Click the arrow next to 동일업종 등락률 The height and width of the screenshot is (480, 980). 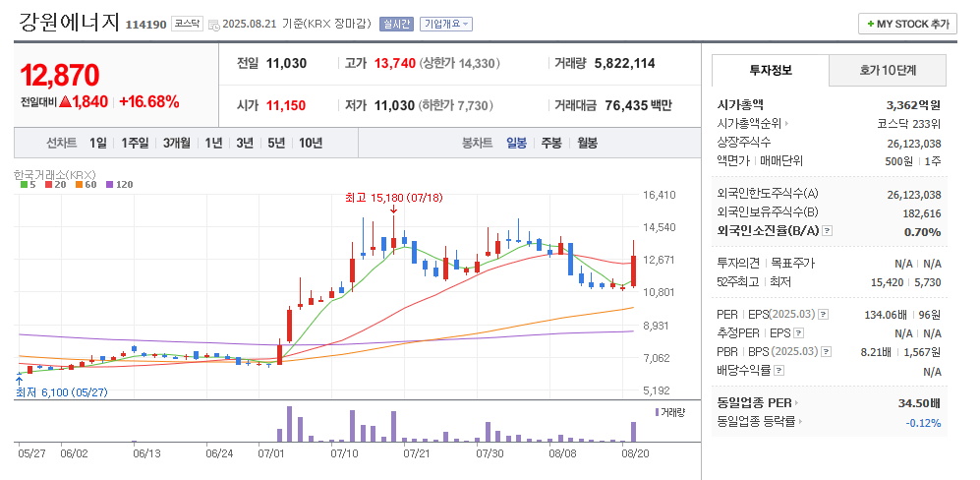799,422
